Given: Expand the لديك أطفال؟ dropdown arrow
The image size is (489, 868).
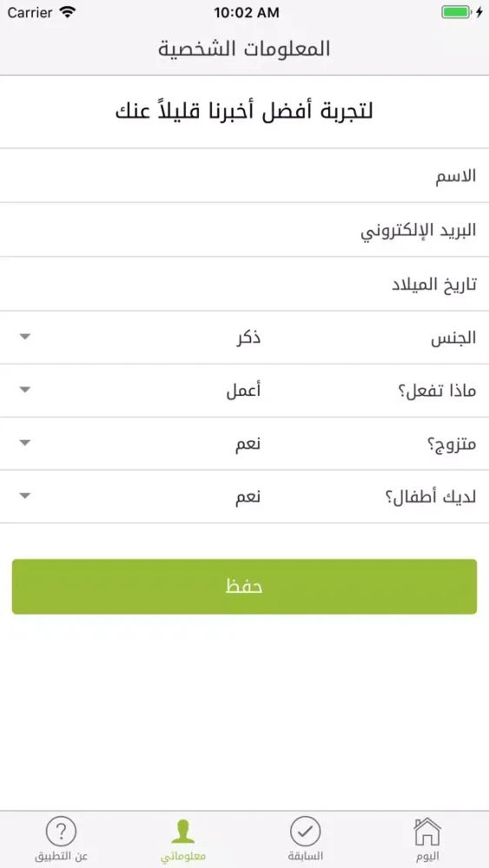Looking at the screenshot, I should (x=25, y=496).
